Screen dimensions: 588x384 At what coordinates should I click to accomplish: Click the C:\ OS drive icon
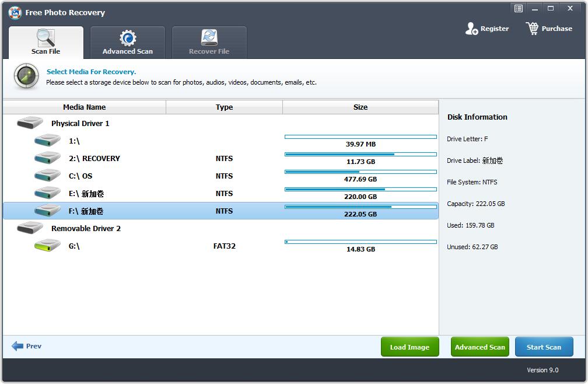(47, 176)
